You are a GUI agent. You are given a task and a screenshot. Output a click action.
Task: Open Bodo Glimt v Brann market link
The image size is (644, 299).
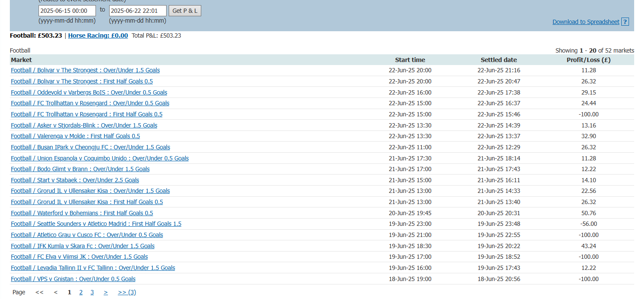coord(80,169)
